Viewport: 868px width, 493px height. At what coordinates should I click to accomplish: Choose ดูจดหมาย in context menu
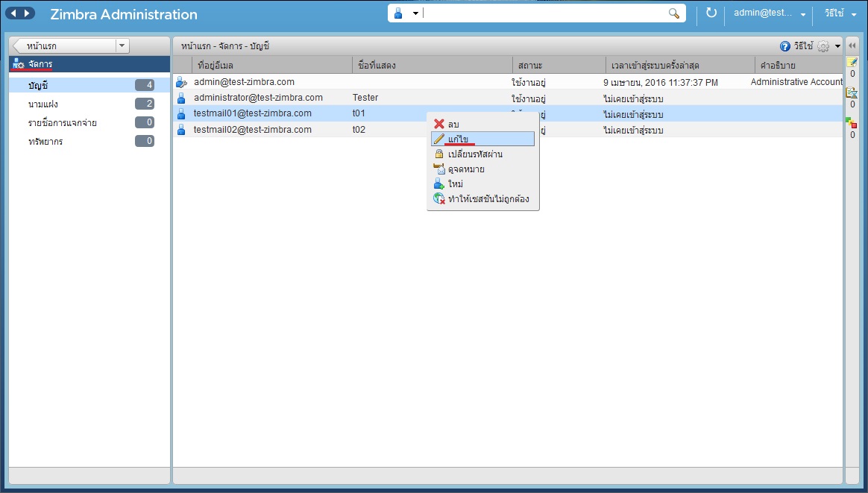(482, 169)
